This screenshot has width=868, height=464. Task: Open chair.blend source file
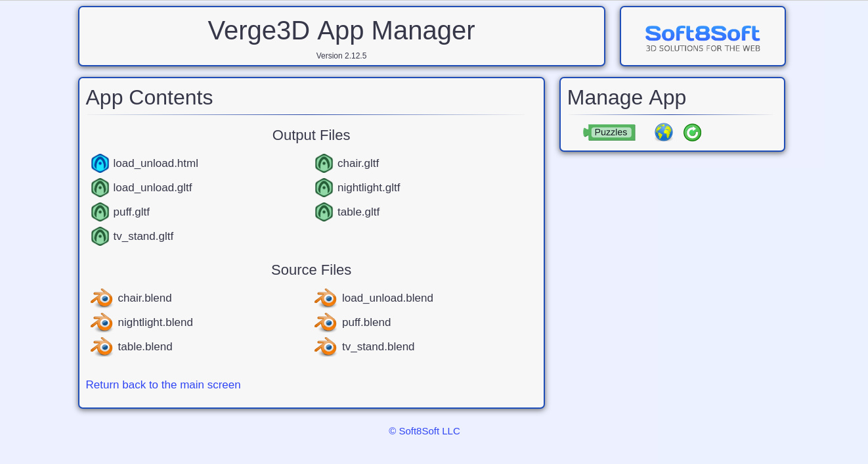click(x=144, y=298)
